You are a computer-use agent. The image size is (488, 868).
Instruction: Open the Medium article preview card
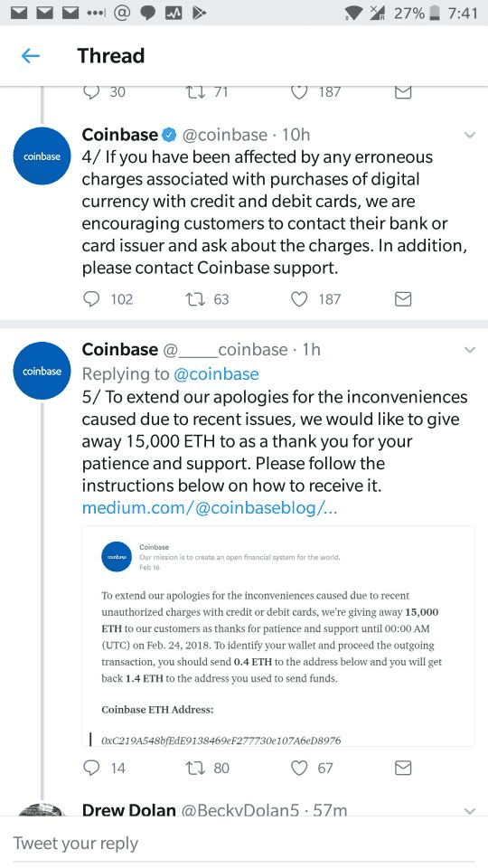pos(278,636)
